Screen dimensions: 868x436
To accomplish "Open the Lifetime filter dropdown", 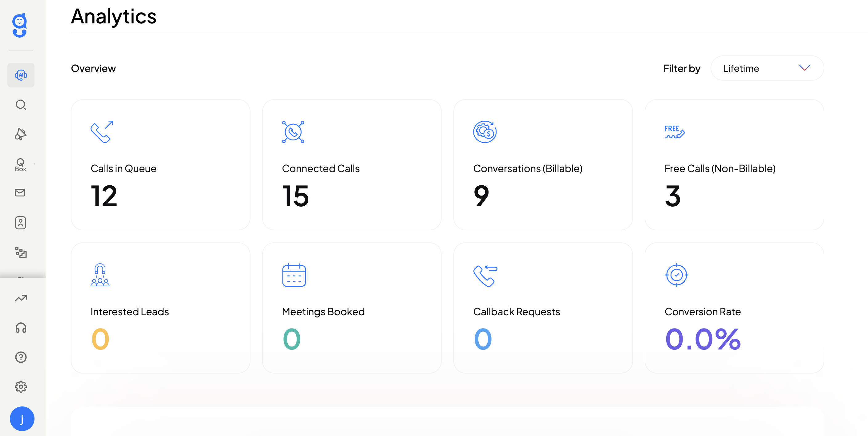I will (767, 68).
